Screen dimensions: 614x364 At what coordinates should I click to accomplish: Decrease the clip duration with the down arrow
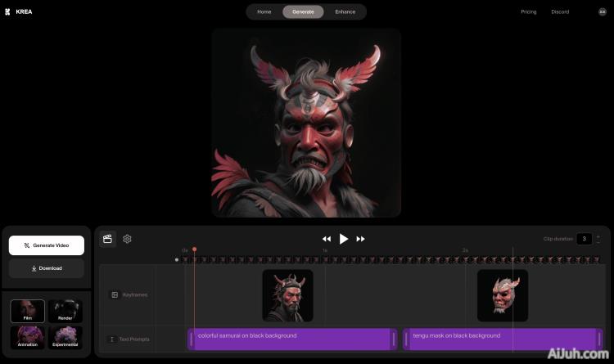(x=598, y=242)
